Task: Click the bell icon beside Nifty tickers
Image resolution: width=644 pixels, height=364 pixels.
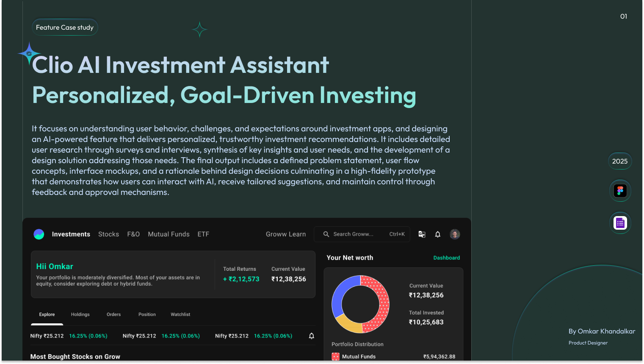Action: pos(312,336)
